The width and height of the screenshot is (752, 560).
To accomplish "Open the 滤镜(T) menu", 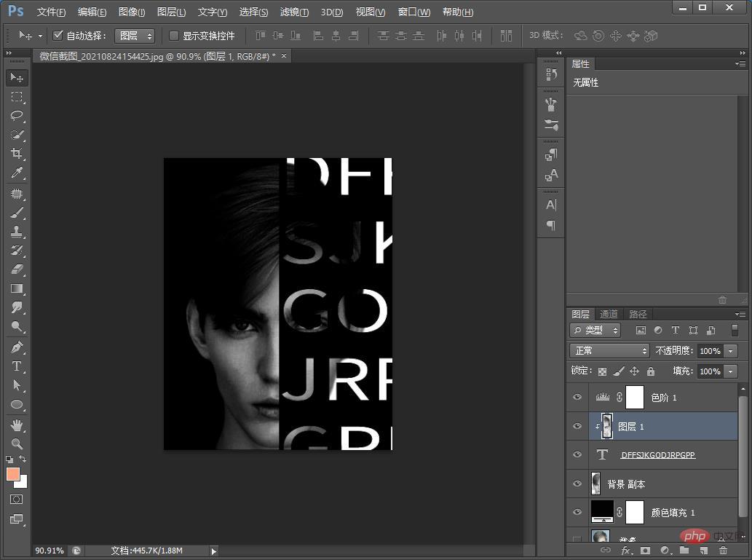I will point(295,12).
